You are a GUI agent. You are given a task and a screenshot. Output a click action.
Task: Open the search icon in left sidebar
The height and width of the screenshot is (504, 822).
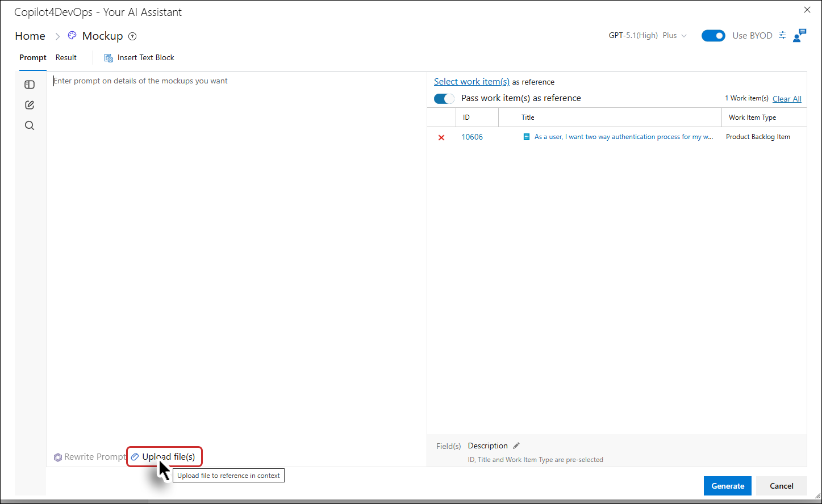30,125
